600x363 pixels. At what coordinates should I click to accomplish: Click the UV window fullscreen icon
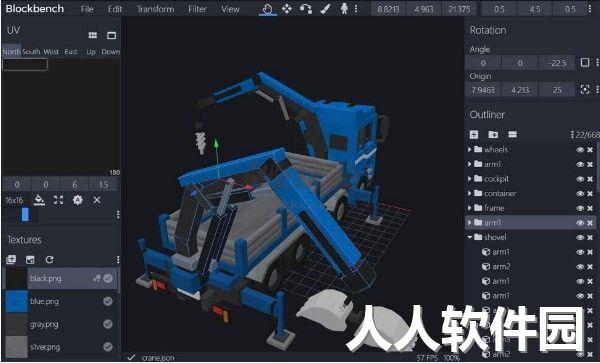click(x=111, y=35)
